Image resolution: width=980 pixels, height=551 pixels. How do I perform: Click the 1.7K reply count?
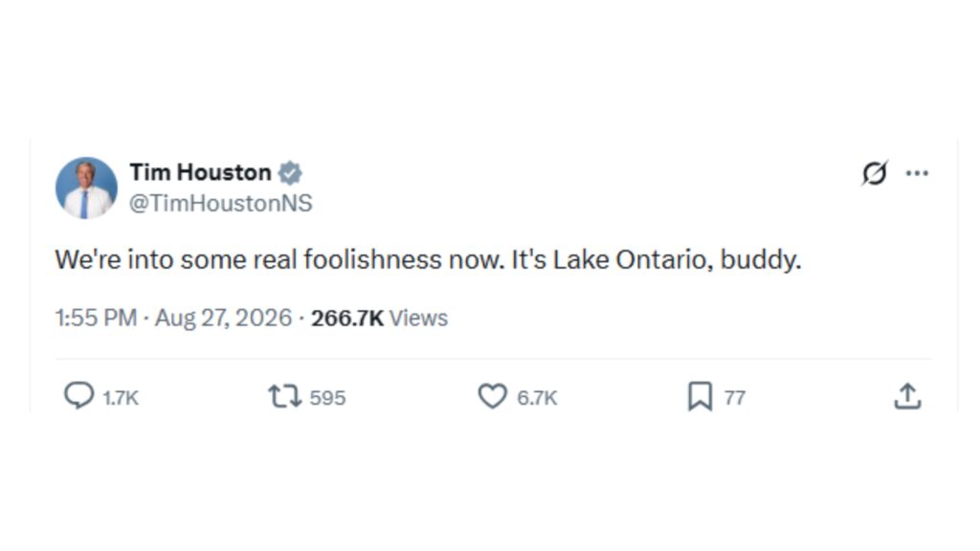(x=121, y=398)
